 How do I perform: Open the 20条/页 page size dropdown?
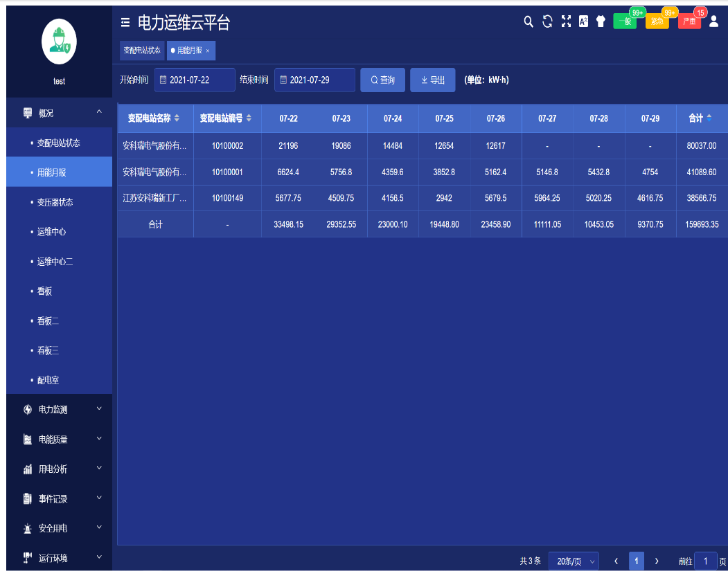(x=573, y=561)
